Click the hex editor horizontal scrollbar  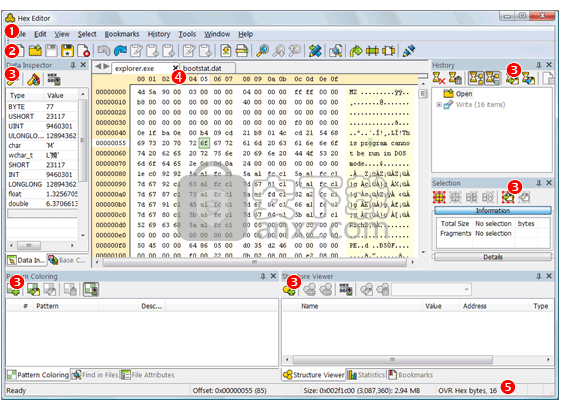[254, 262]
